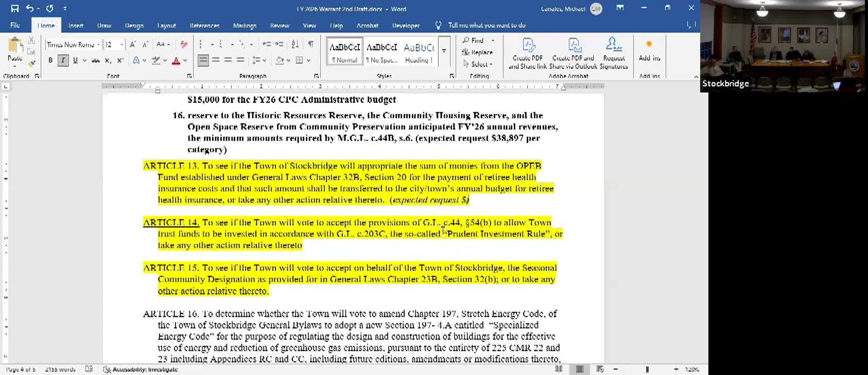
Task: Launch the Font dialog expander
Action: [x=189, y=76]
